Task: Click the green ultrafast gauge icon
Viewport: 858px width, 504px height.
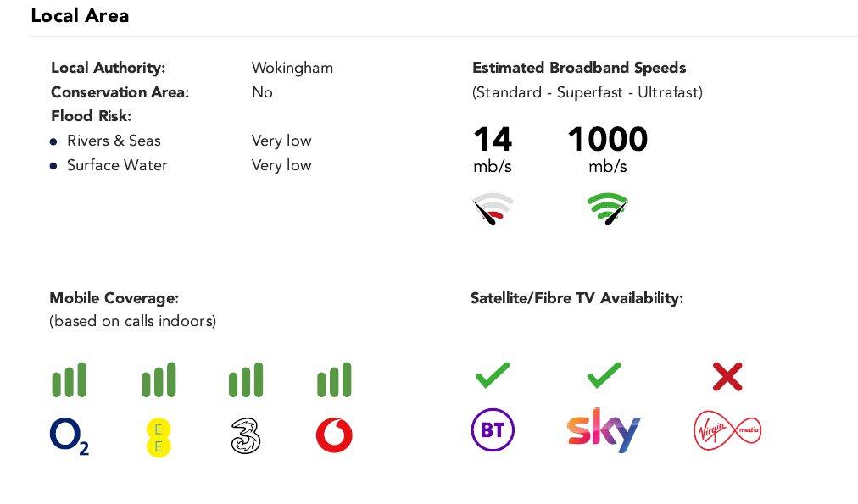Action: tap(608, 209)
